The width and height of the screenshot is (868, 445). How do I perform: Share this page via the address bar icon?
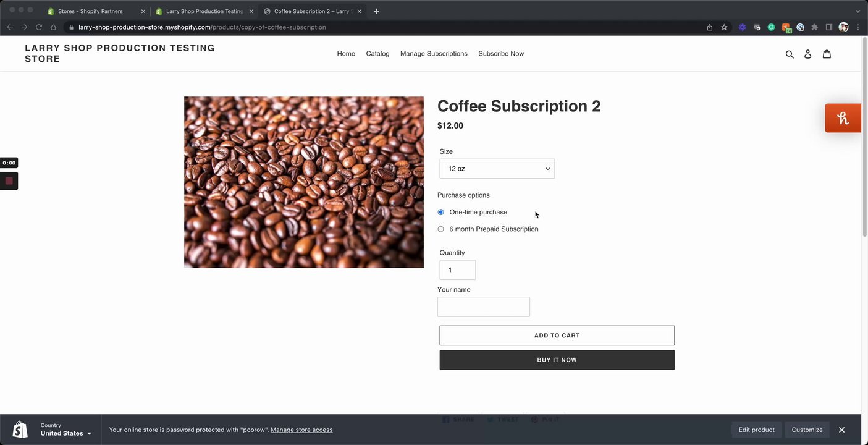710,27
